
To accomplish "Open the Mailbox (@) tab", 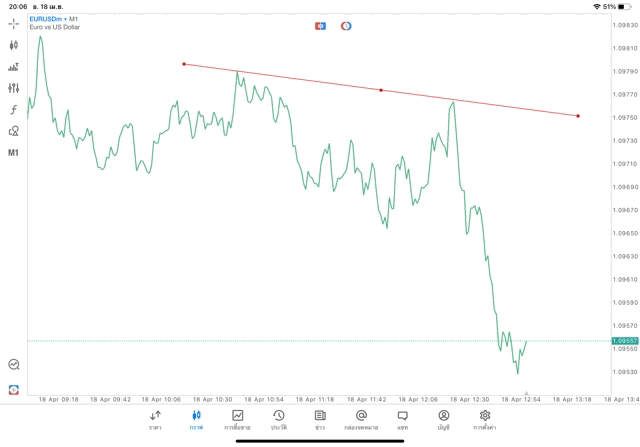I will coord(361,419).
